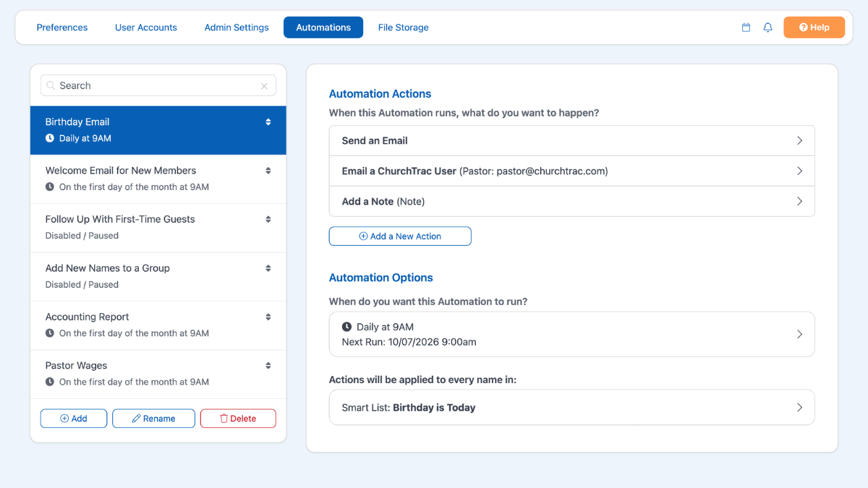Expand the Send an Email action chevron
Image resolution: width=868 pixels, height=488 pixels.
click(x=799, y=141)
